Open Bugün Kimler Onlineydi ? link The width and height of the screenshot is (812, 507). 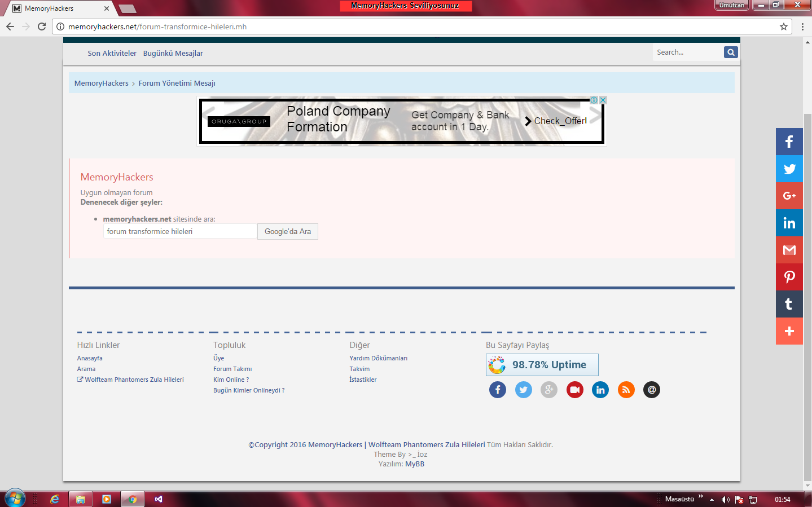tap(249, 390)
